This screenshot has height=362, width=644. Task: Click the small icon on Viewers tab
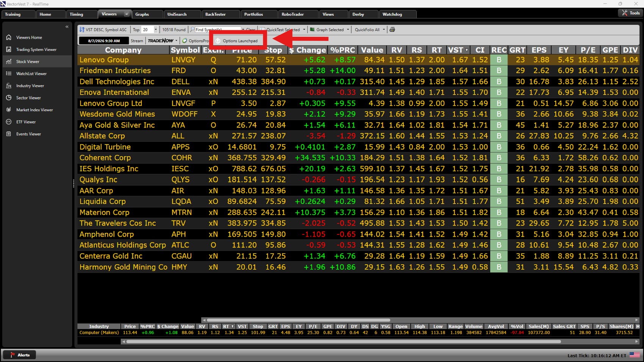pyautogui.click(x=127, y=14)
